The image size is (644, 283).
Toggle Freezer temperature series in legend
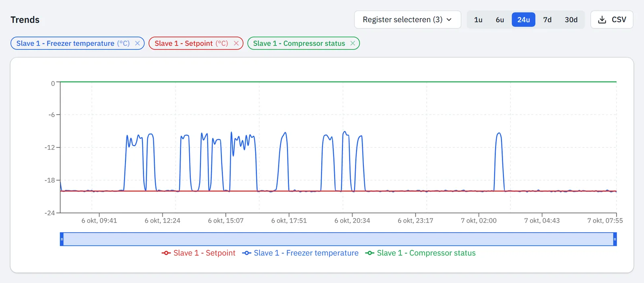(x=300, y=253)
